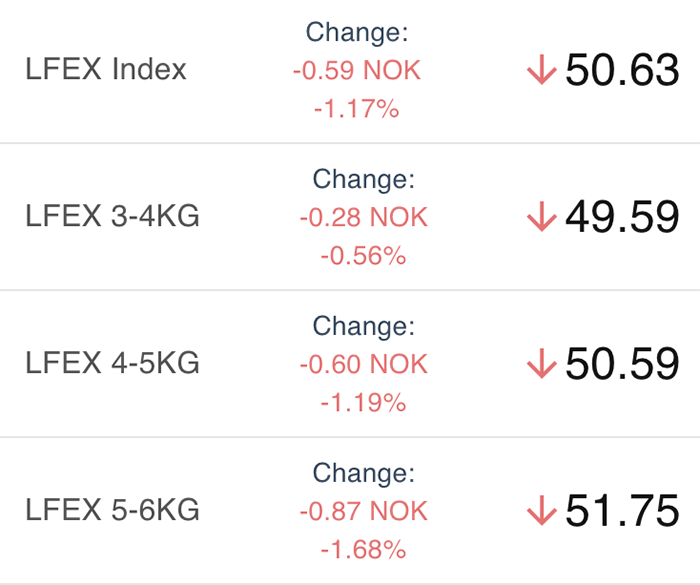Click the -0.60 NOK change value

click(364, 364)
